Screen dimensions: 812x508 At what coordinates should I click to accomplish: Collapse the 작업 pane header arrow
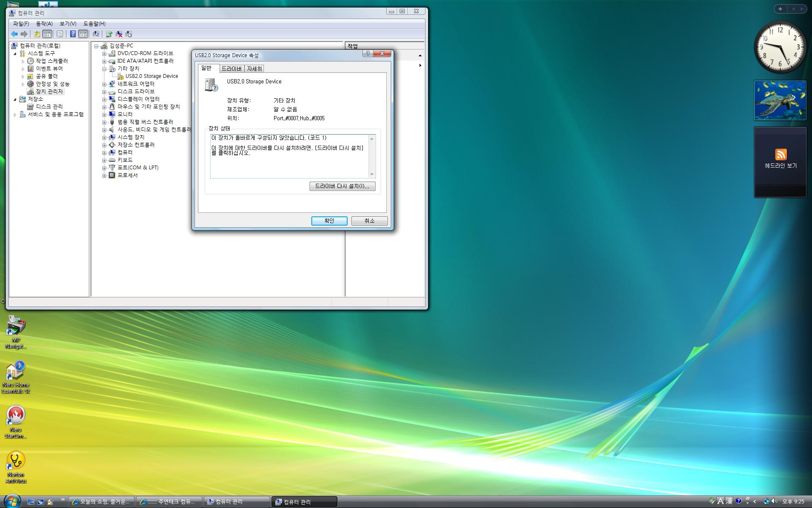point(420,56)
